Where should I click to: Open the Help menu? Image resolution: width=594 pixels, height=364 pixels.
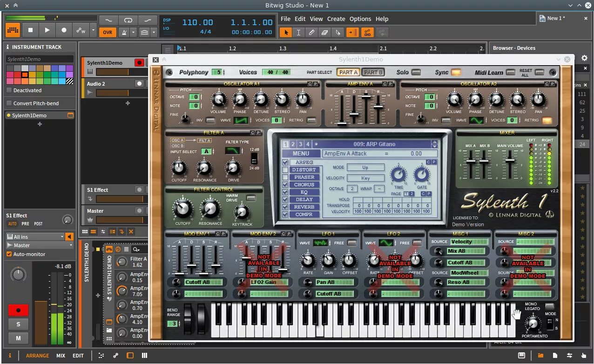(x=382, y=19)
